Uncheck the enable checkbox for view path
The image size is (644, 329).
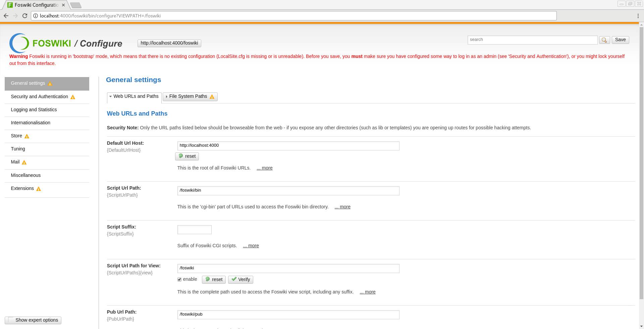pyautogui.click(x=179, y=279)
